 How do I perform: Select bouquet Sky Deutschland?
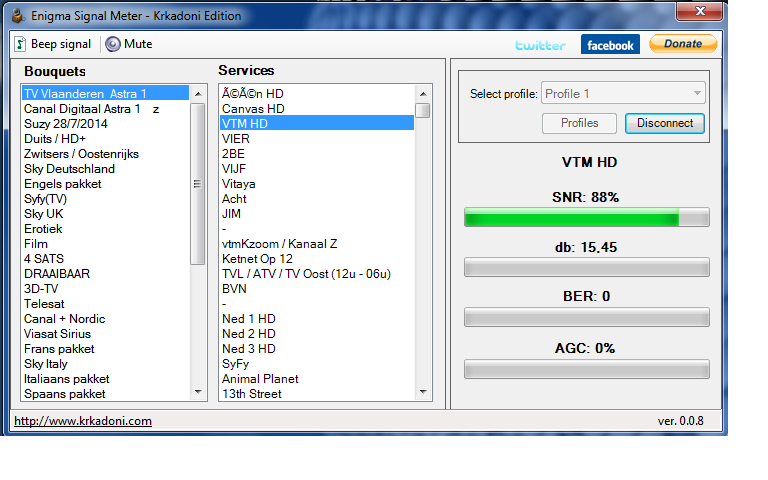click(105, 169)
